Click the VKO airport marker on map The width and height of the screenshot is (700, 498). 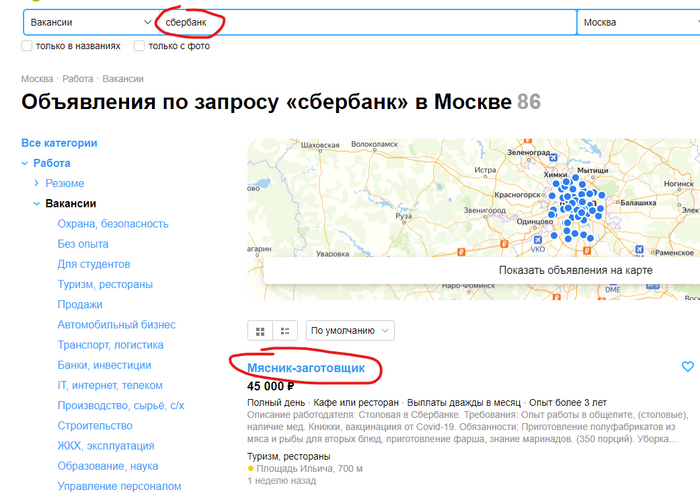pyautogui.click(x=538, y=240)
